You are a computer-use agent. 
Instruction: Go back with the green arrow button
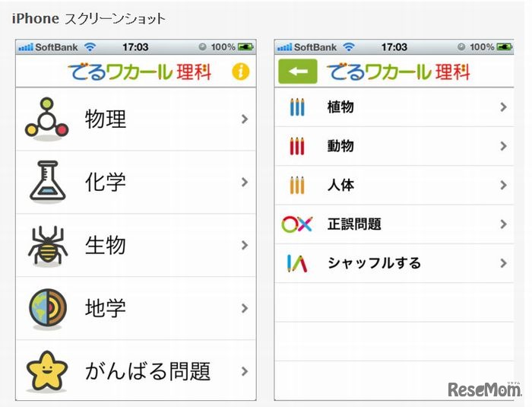[298, 72]
